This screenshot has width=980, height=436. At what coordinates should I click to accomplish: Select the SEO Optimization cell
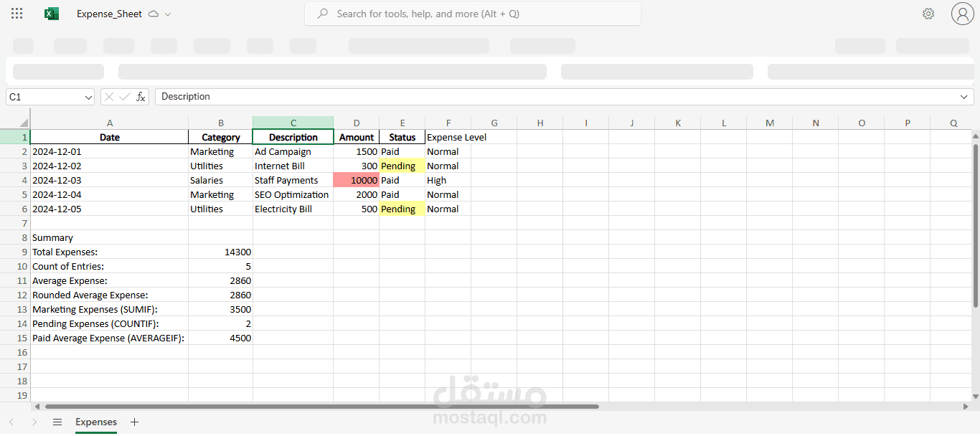coord(293,194)
